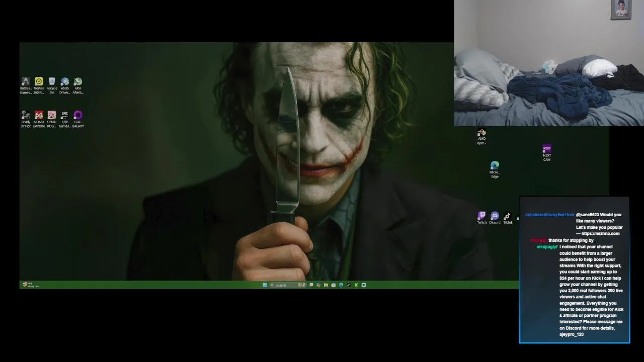This screenshot has width=644, height=362.
Task: Open the GOG GALAXY desktop icon
Action: coord(78,119)
